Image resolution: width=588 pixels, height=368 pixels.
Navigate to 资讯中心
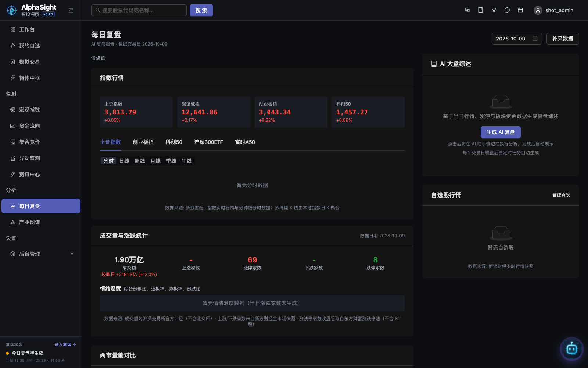click(41, 174)
